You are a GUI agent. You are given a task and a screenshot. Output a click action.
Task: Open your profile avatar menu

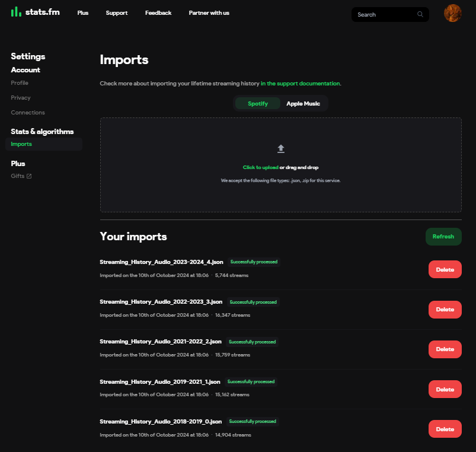pyautogui.click(x=452, y=12)
